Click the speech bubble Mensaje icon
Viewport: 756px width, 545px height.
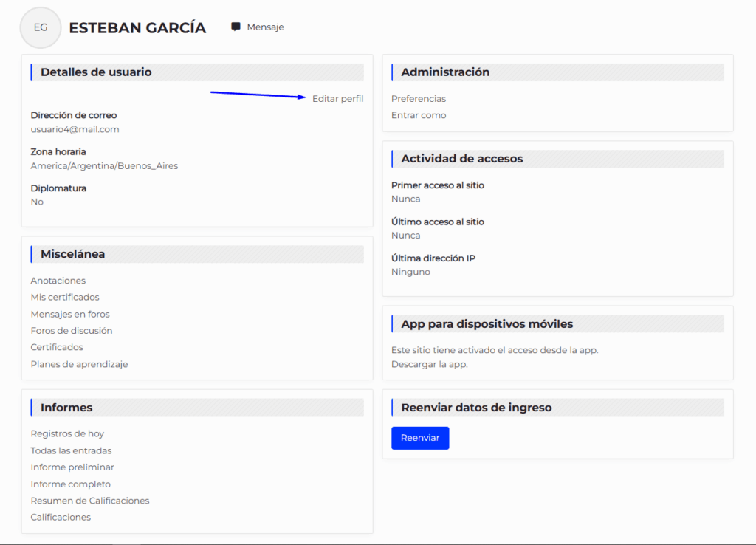[236, 27]
